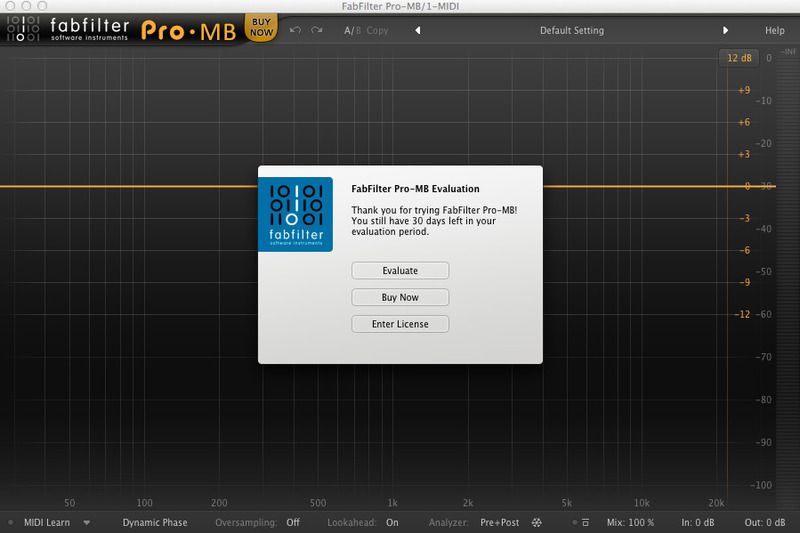Click the -INF meter label
800x533 pixels.
pyautogui.click(x=788, y=52)
